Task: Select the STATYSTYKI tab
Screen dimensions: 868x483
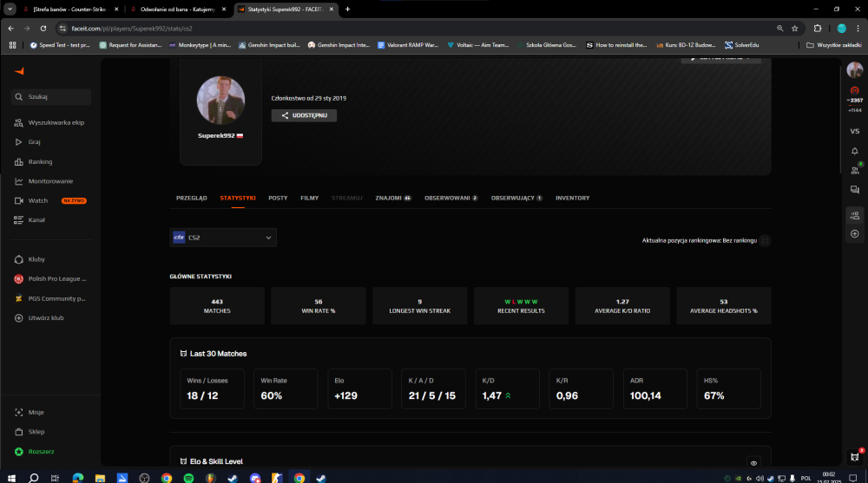Action: coord(238,198)
